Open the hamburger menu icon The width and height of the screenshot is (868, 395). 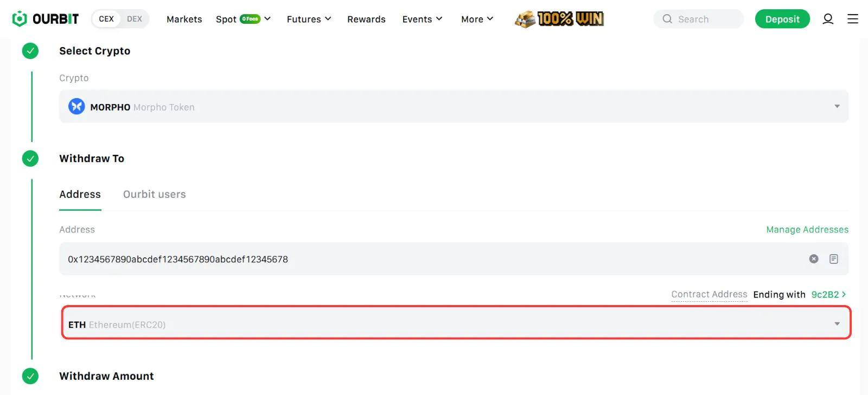click(x=852, y=19)
